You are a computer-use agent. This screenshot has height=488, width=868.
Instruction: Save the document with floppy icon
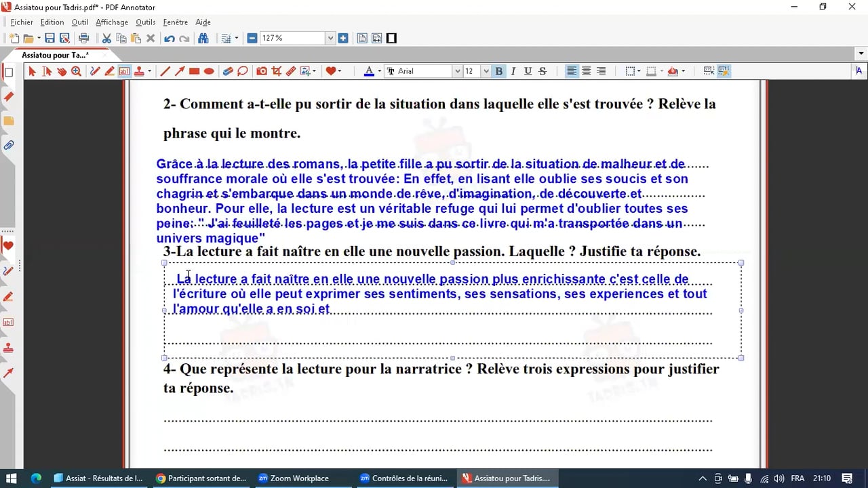coord(50,39)
